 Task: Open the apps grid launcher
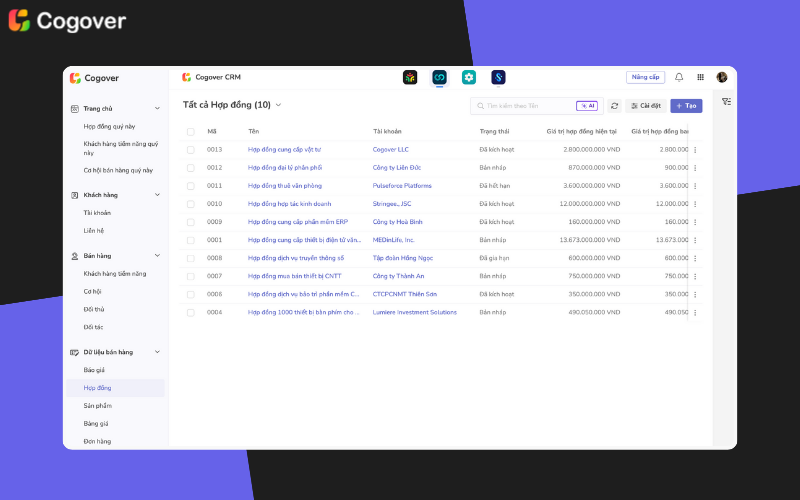(701, 77)
